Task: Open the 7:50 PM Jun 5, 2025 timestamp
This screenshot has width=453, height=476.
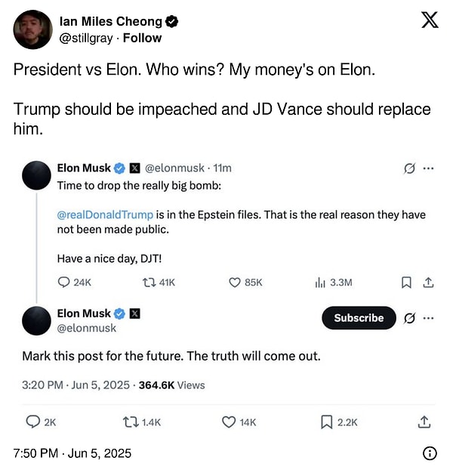Action: pyautogui.click(x=72, y=453)
